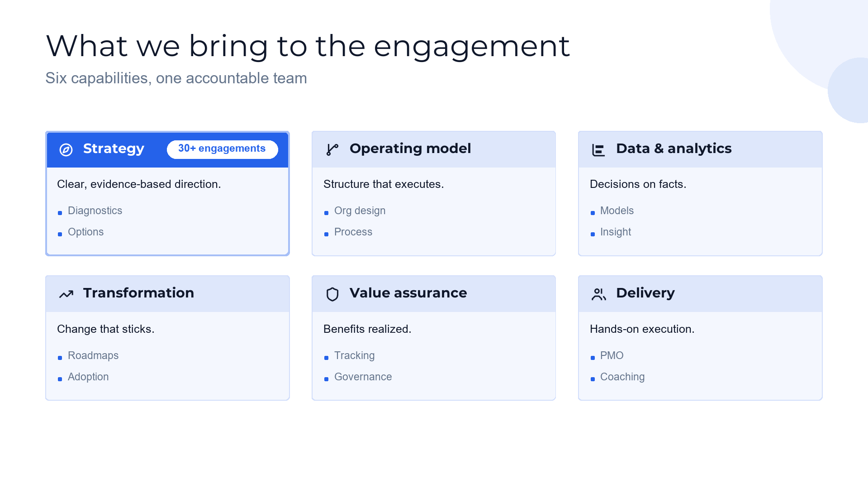The image size is (868, 489).
Task: Click the subtitle Six capabilities, one accountable team
Action: 176,78
